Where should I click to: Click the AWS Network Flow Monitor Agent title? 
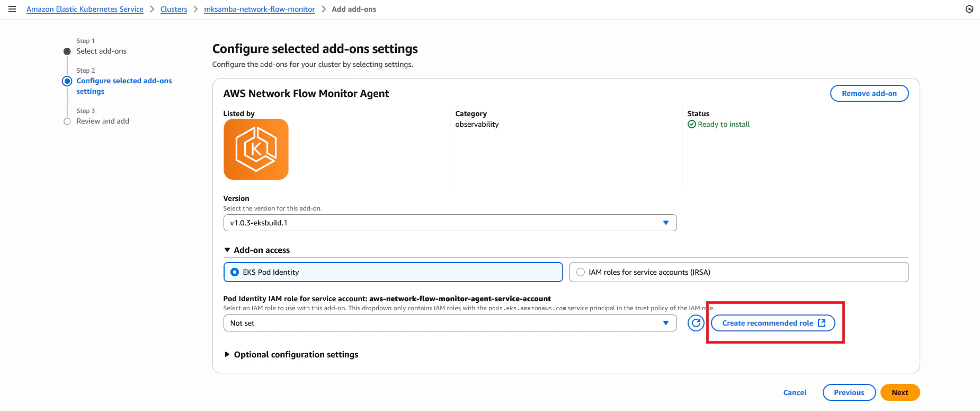coord(306,93)
